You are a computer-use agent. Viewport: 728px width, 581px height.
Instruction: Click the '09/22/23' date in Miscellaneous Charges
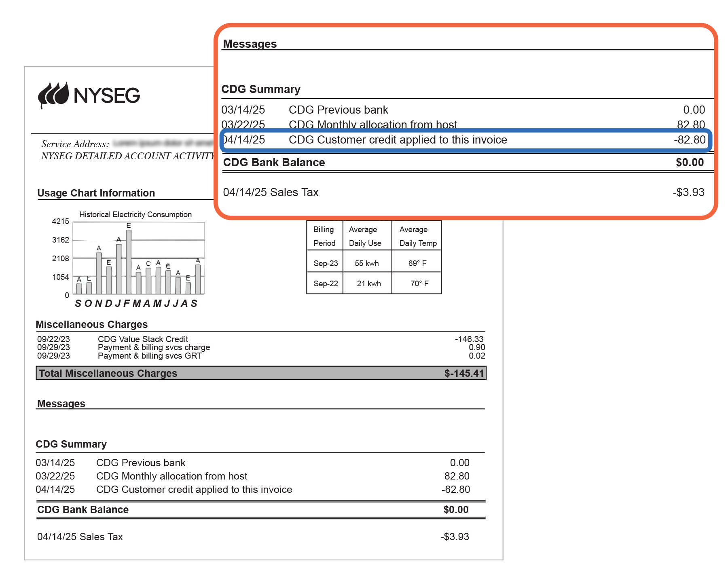[53, 339]
